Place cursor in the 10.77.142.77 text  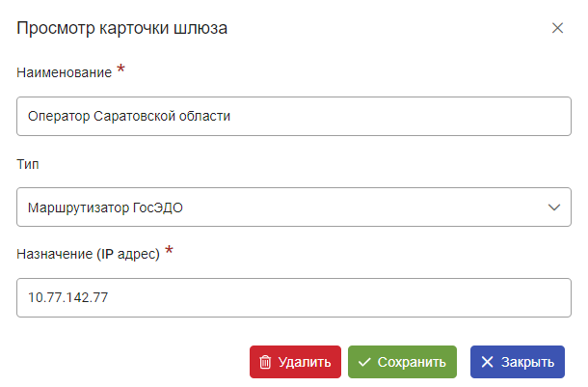point(67,297)
